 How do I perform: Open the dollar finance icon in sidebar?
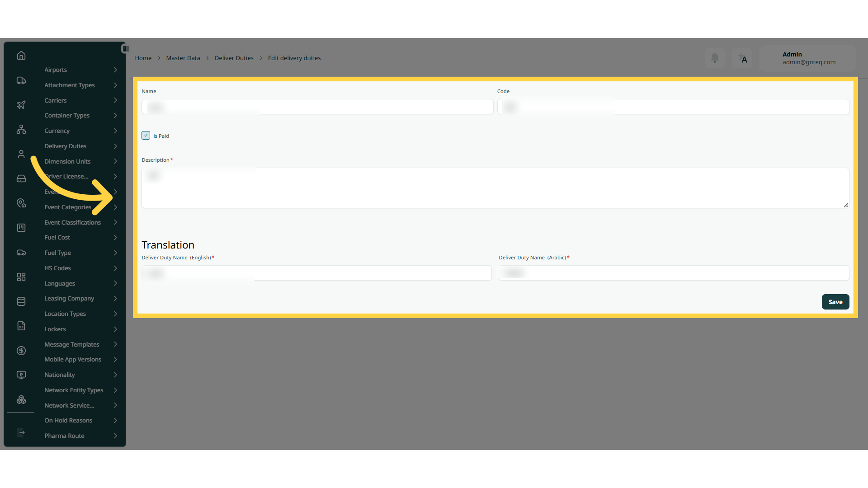(21, 351)
